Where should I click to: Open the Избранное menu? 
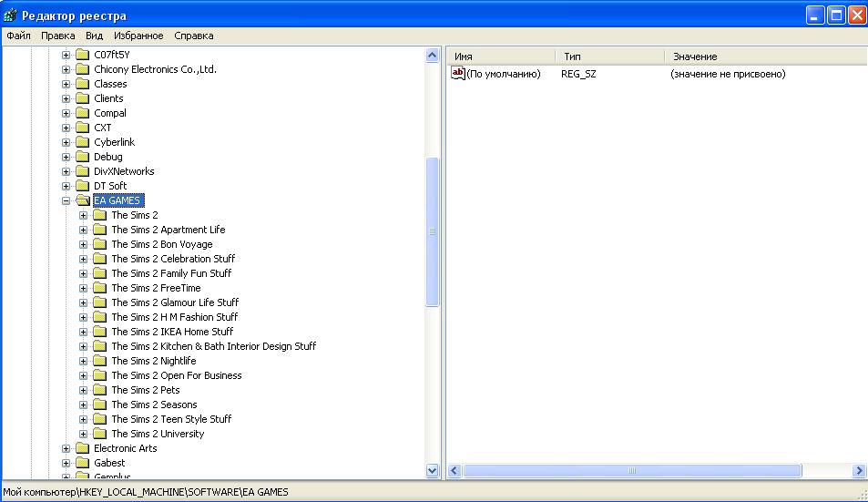(138, 36)
